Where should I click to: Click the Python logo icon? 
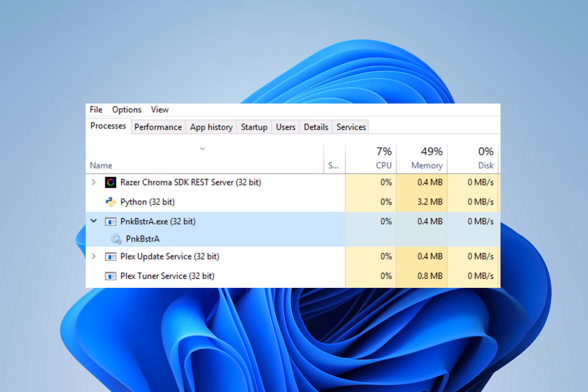click(110, 202)
